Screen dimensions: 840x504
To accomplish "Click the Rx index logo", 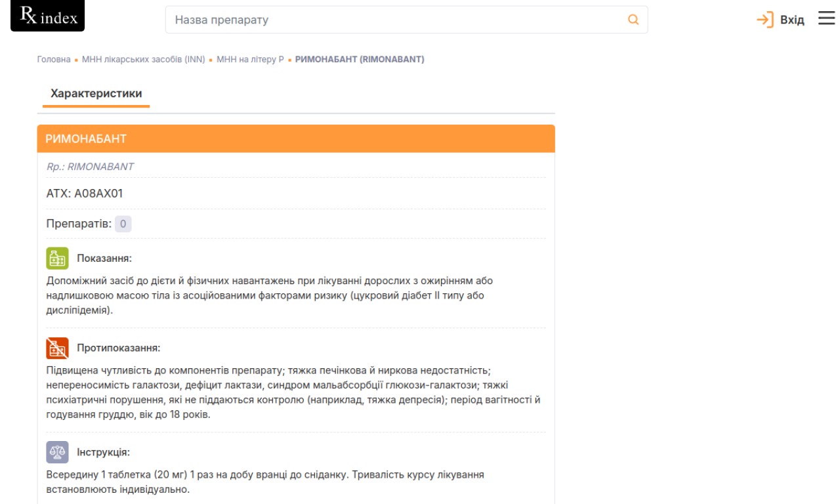I will click(48, 17).
